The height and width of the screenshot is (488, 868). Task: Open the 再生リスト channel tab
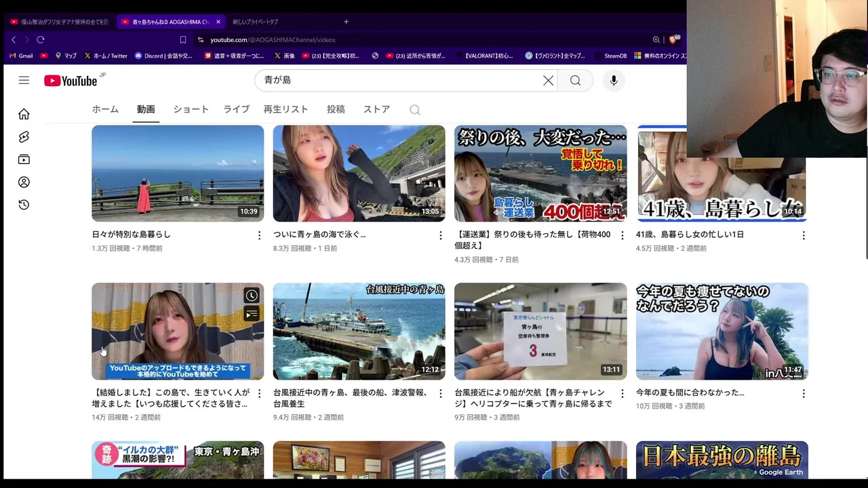[285, 109]
